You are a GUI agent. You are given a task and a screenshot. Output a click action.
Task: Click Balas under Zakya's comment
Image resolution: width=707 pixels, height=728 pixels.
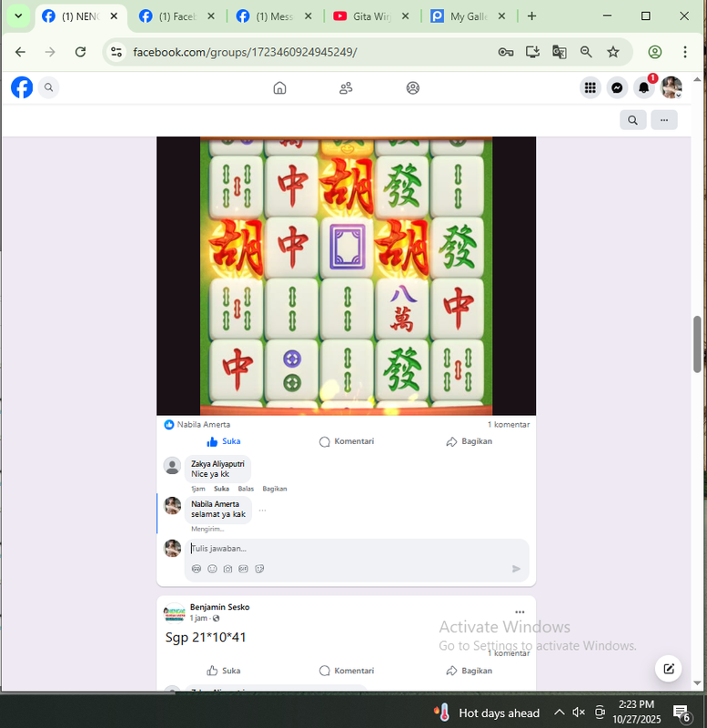246,489
